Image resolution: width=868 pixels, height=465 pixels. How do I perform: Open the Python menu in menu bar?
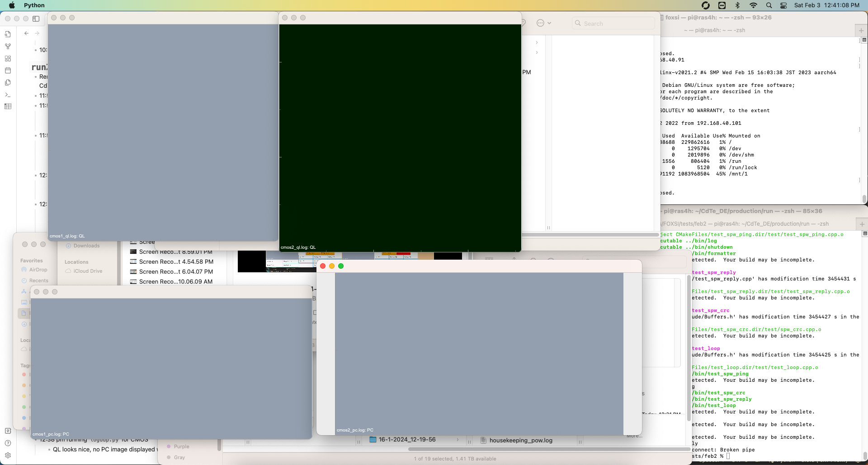click(34, 5)
